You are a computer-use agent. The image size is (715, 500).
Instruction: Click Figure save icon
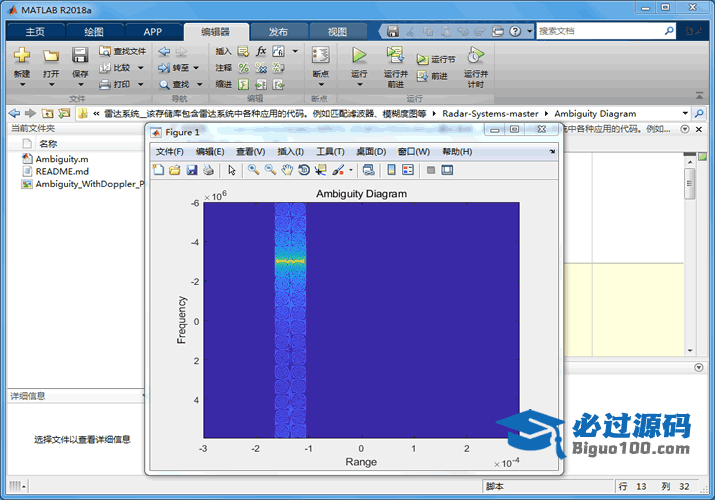pos(192,170)
